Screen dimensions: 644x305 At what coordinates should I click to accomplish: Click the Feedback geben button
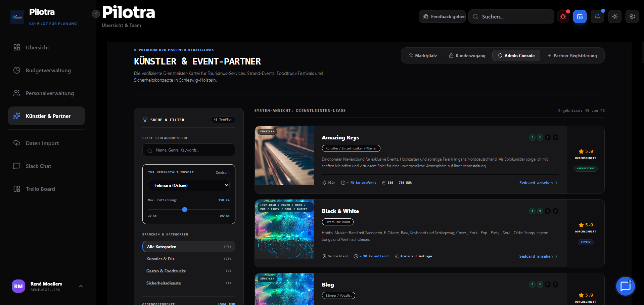[x=442, y=16]
